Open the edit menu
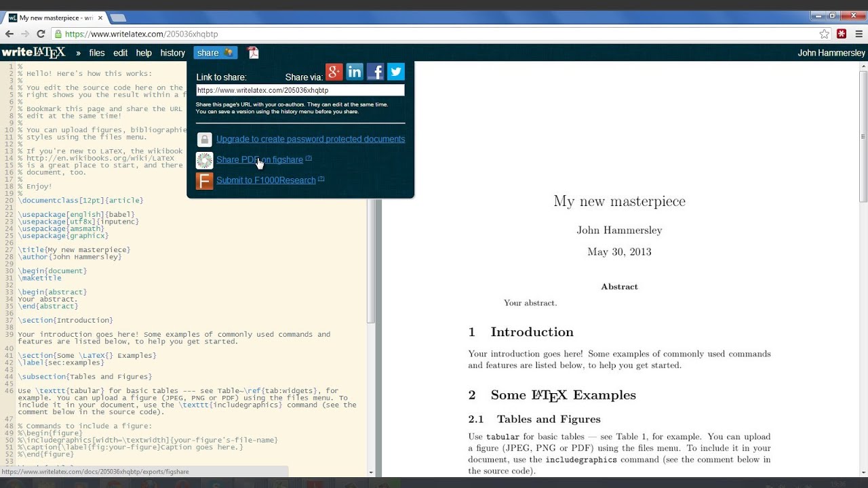Image resolution: width=868 pixels, height=488 pixels. point(121,53)
